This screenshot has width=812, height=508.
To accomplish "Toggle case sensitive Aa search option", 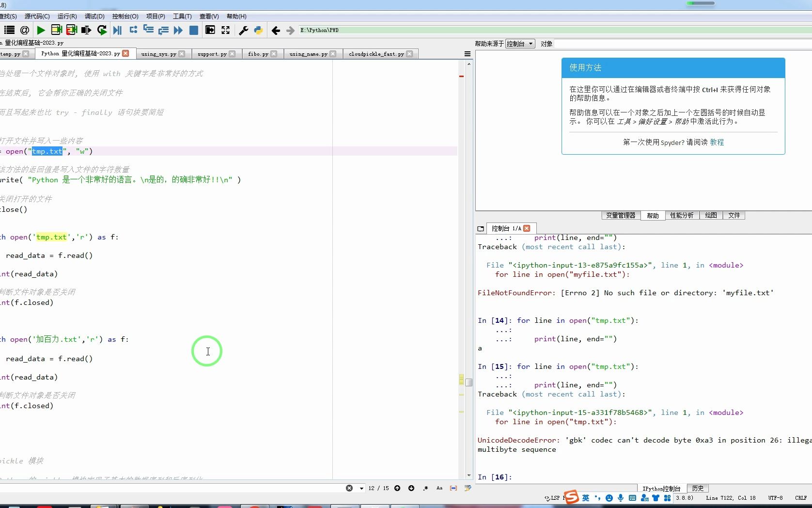I will (439, 488).
